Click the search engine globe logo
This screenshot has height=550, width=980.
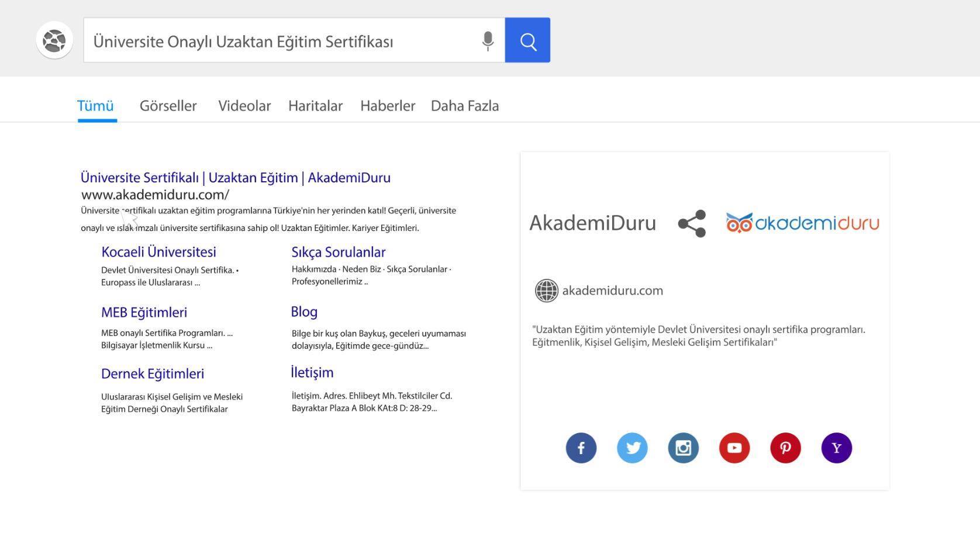tap(54, 40)
